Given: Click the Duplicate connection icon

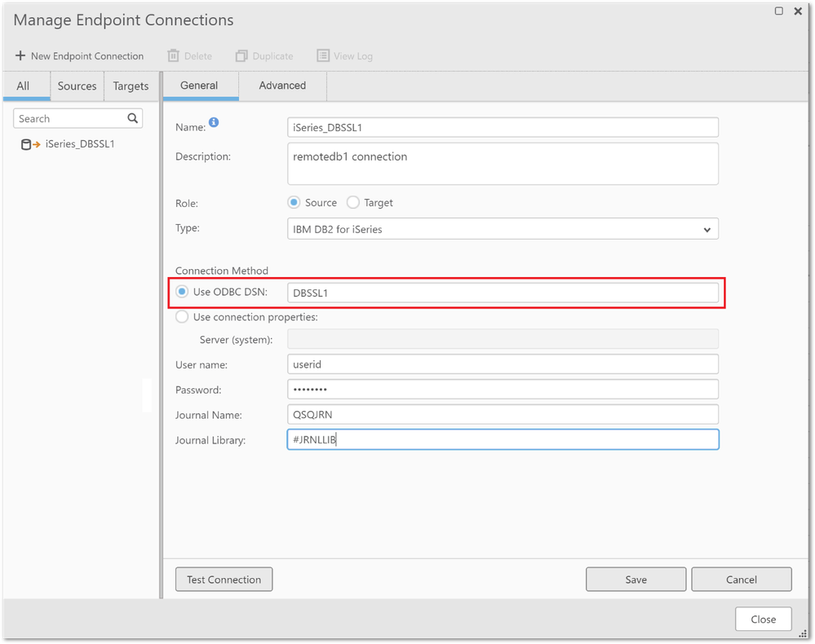Looking at the screenshot, I should tap(241, 55).
